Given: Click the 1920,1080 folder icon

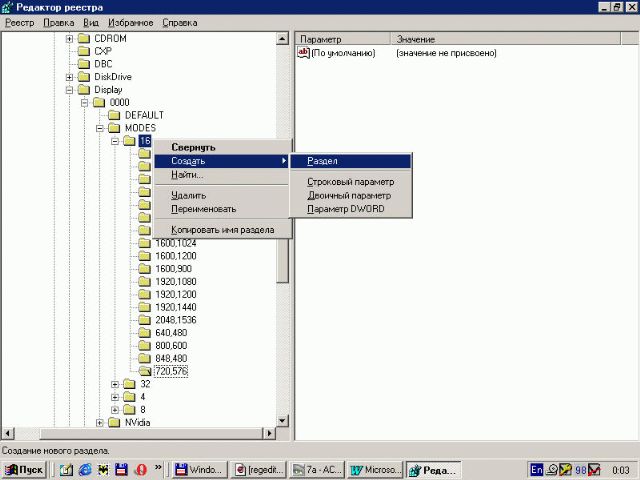Looking at the screenshot, I should coord(144,282).
